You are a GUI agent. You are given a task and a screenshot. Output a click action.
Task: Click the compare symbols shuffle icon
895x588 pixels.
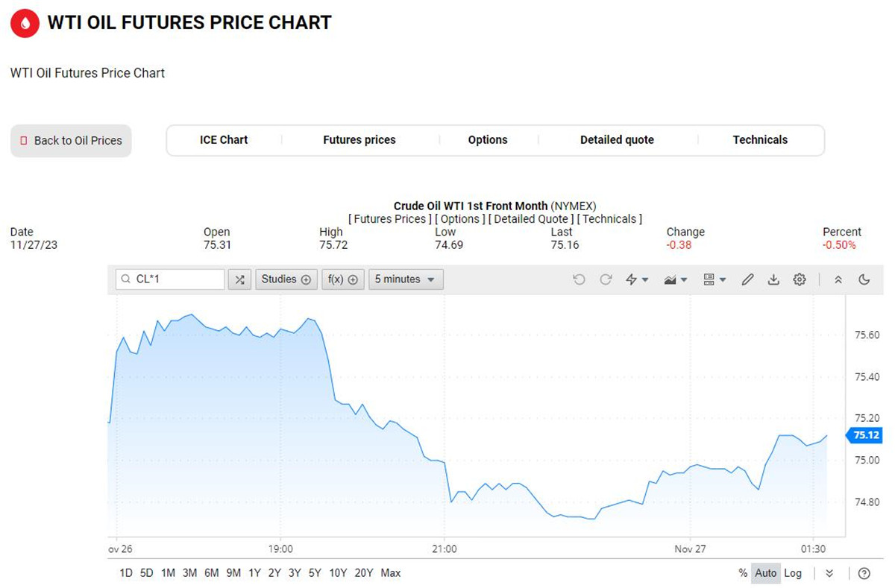[x=239, y=279]
